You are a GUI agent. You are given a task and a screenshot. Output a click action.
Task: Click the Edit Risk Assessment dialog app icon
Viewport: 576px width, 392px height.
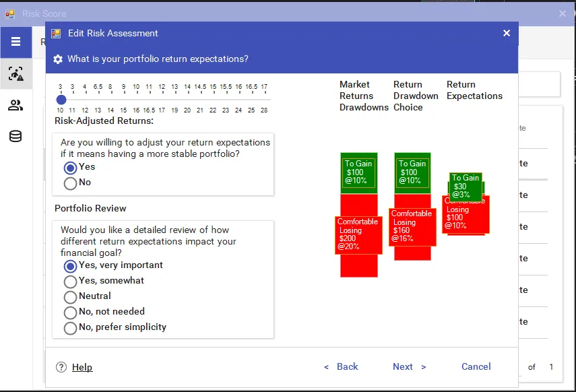pos(56,34)
